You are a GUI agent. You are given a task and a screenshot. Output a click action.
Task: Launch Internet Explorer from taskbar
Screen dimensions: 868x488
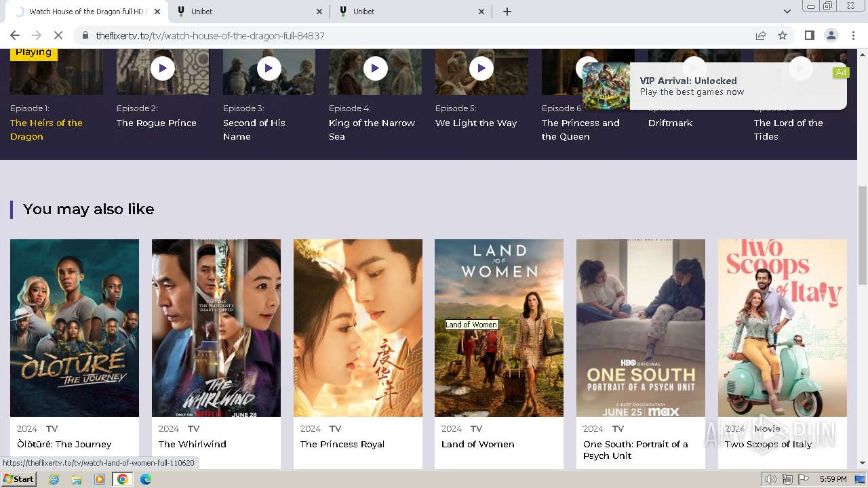point(54,479)
